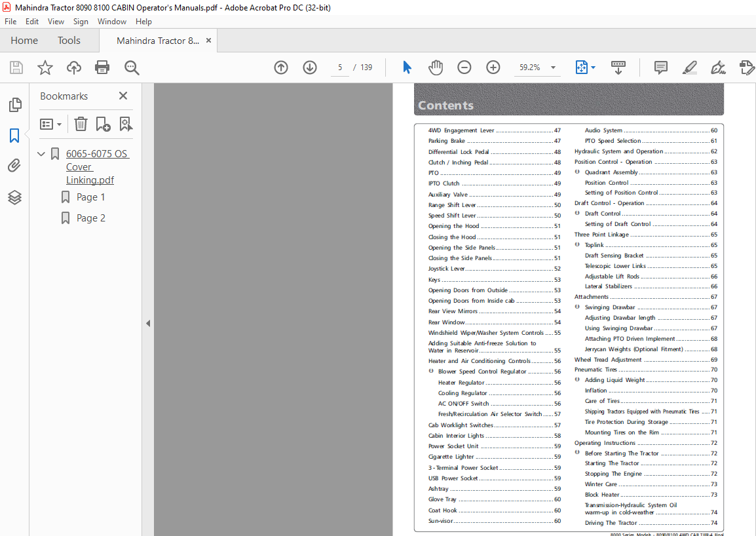Click the Pneumatic Tires contents entry
The width and height of the screenshot is (756, 536).
[x=645, y=370]
